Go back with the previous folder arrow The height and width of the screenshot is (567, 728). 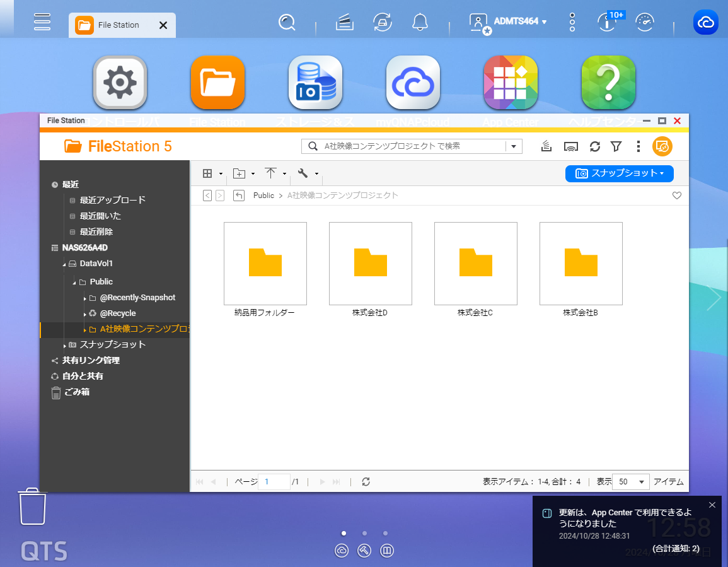[x=207, y=196]
